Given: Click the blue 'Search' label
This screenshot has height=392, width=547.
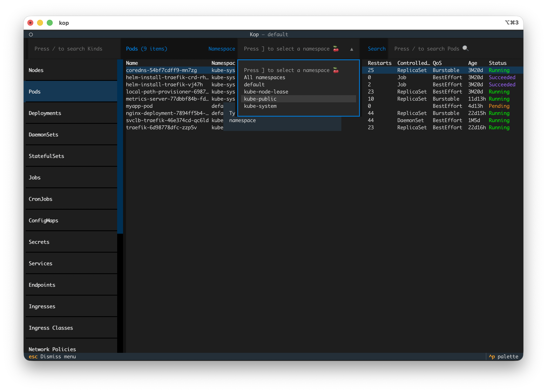Looking at the screenshot, I should tap(377, 49).
